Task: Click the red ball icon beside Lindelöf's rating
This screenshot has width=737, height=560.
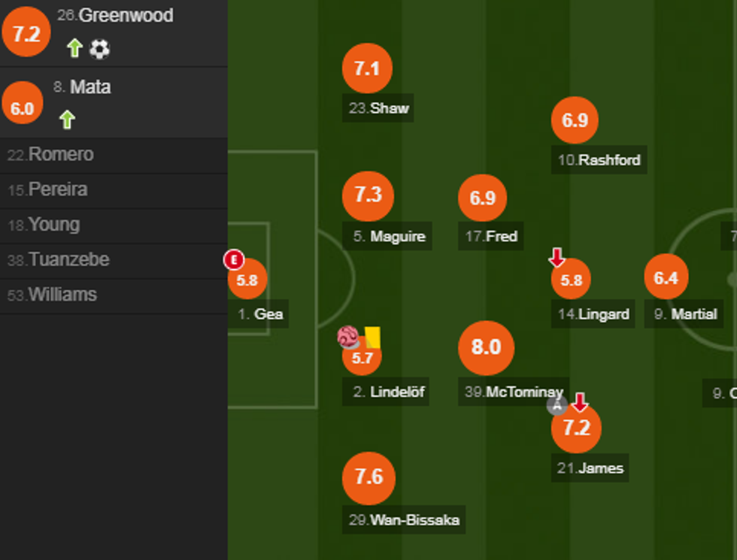Action: pyautogui.click(x=348, y=337)
